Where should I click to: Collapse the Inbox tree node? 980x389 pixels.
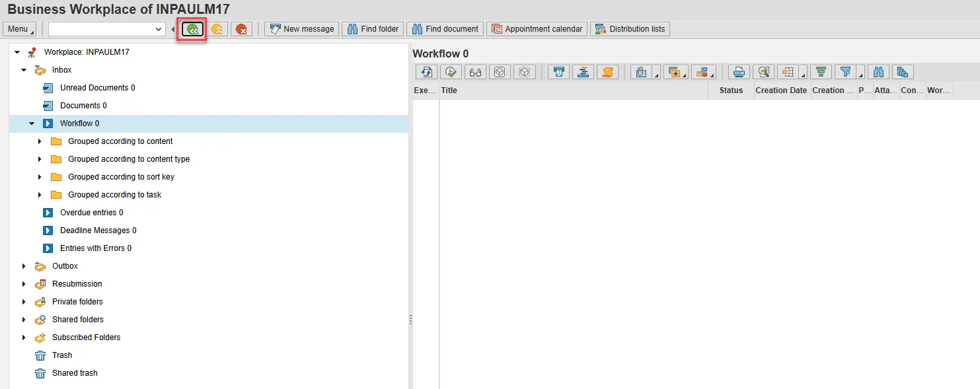point(24,70)
